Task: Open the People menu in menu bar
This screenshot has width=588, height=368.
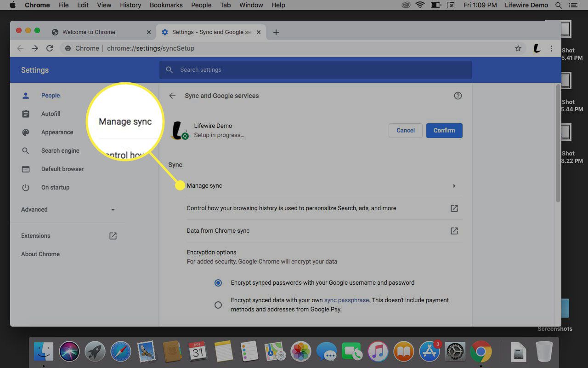Action: click(201, 5)
